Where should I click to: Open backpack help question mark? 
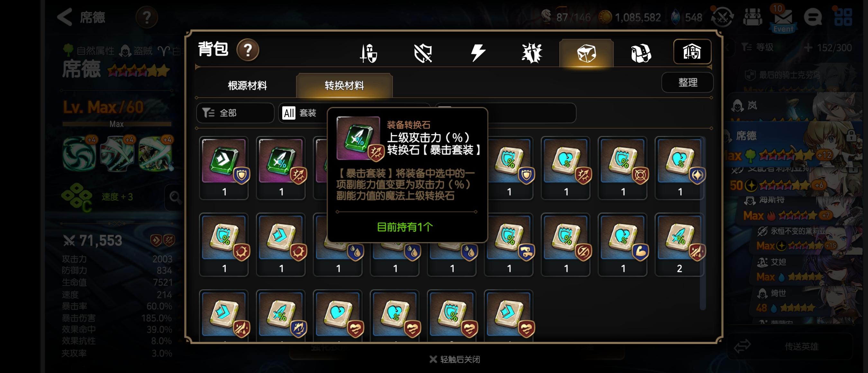coord(248,50)
